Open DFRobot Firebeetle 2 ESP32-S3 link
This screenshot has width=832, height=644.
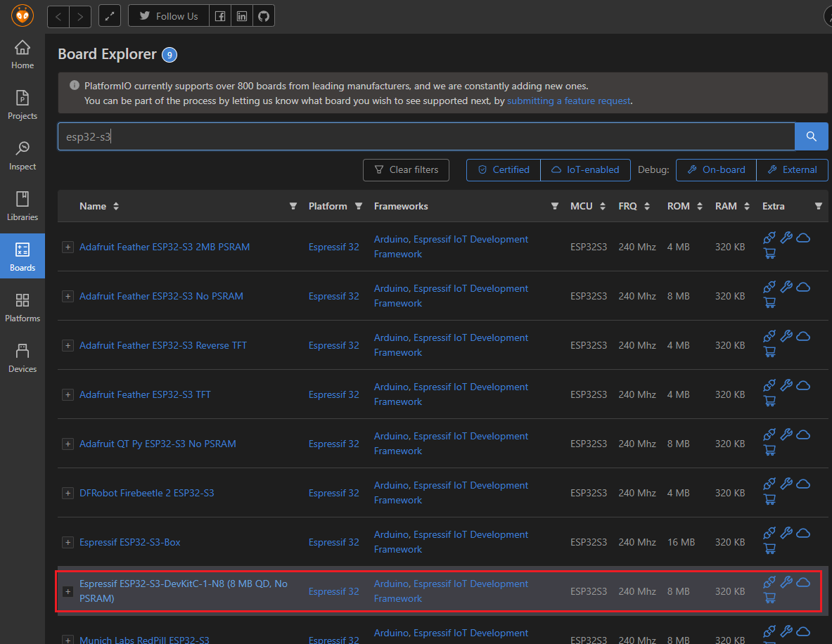tap(147, 494)
